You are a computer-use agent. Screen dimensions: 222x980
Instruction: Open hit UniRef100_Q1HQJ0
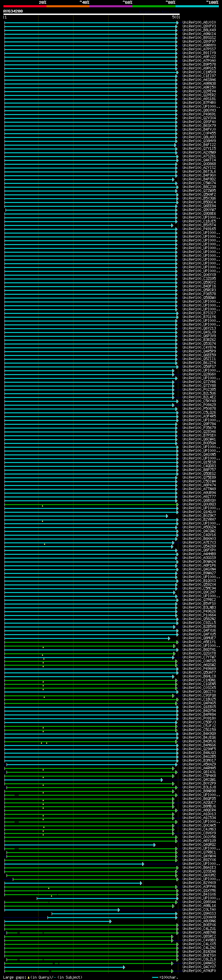pos(199,512)
